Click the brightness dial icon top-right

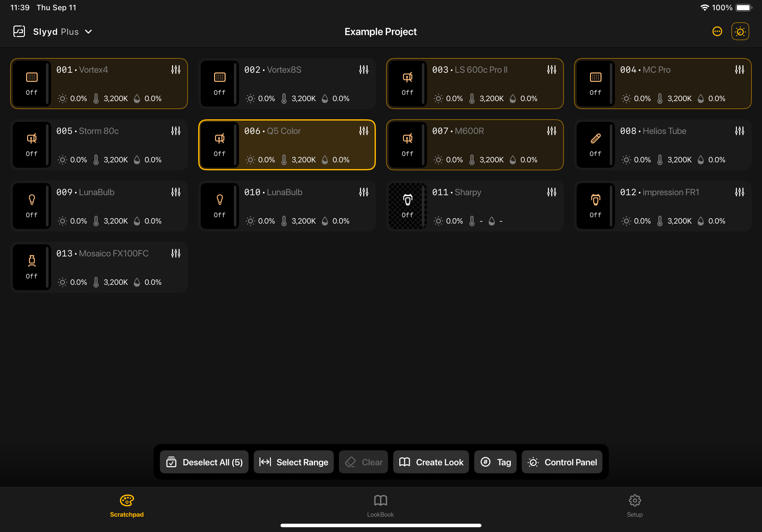point(740,32)
